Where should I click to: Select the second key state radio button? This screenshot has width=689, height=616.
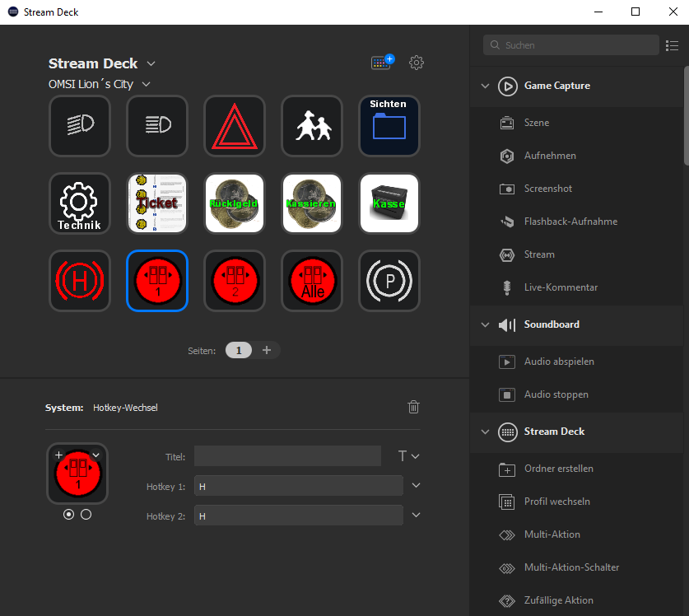pyautogui.click(x=86, y=514)
